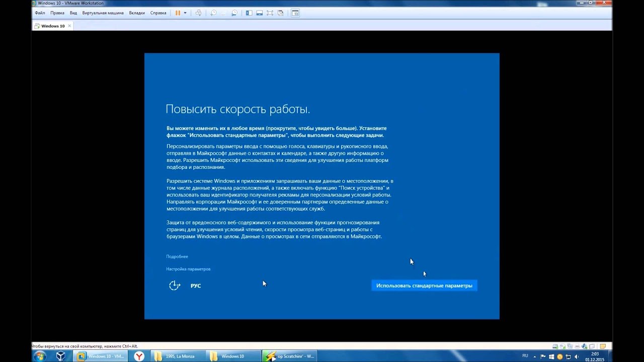Viewport: 644px width, 362px height.
Task: Click the Pause virtual machine toolbar icon
Action: click(x=178, y=13)
